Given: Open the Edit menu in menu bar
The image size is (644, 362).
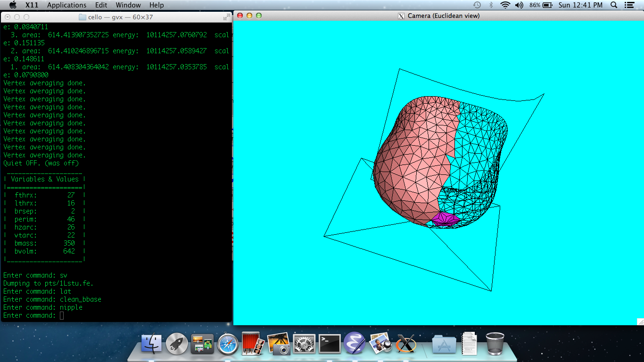Looking at the screenshot, I should coord(101,5).
